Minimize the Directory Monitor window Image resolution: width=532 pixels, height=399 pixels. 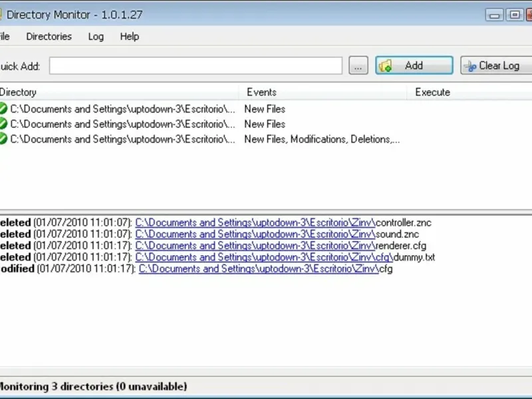click(x=494, y=15)
